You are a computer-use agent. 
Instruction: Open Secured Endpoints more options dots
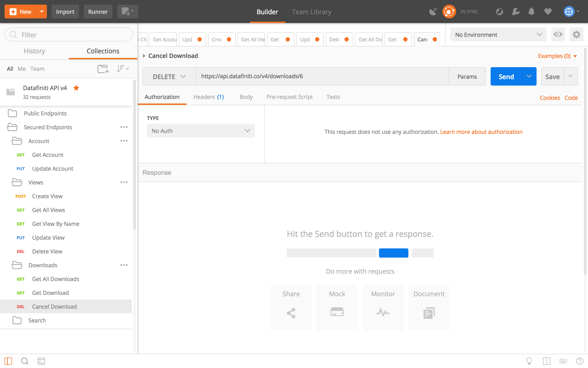click(124, 127)
